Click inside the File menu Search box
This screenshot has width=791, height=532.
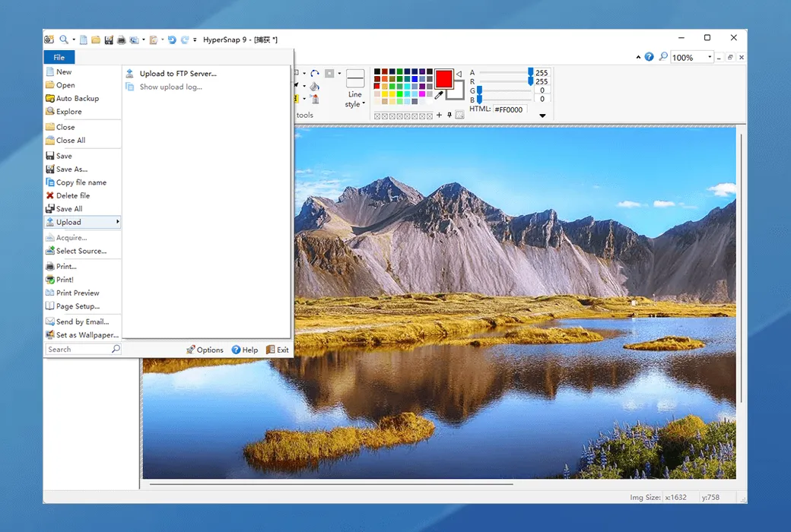[80, 349]
